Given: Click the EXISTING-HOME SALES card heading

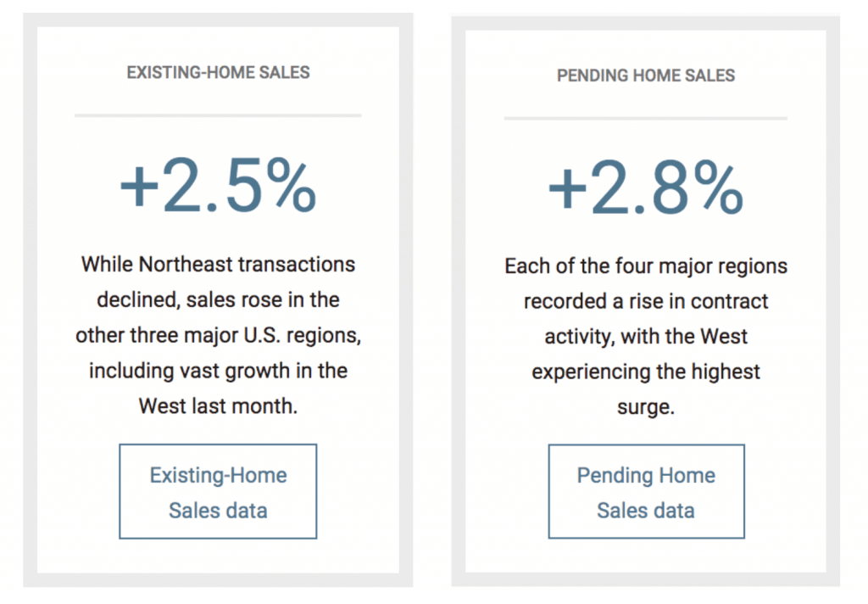Looking at the screenshot, I should (x=218, y=73).
